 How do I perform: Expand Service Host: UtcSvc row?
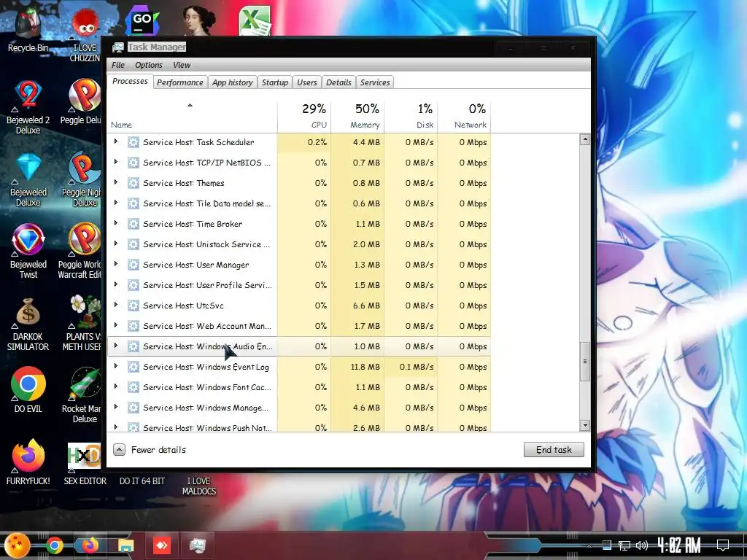pos(116,306)
